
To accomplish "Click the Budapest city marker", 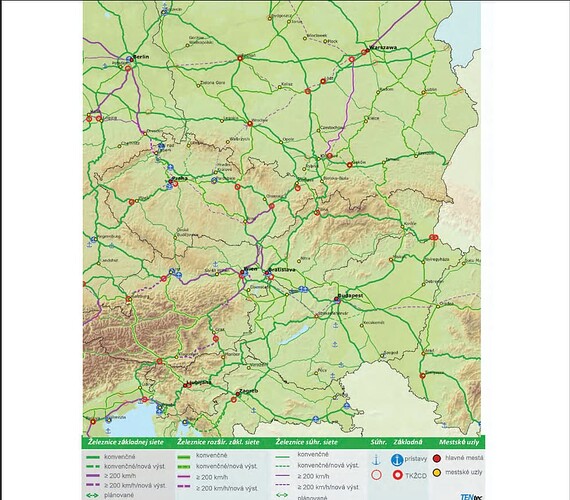I will click(x=337, y=300).
